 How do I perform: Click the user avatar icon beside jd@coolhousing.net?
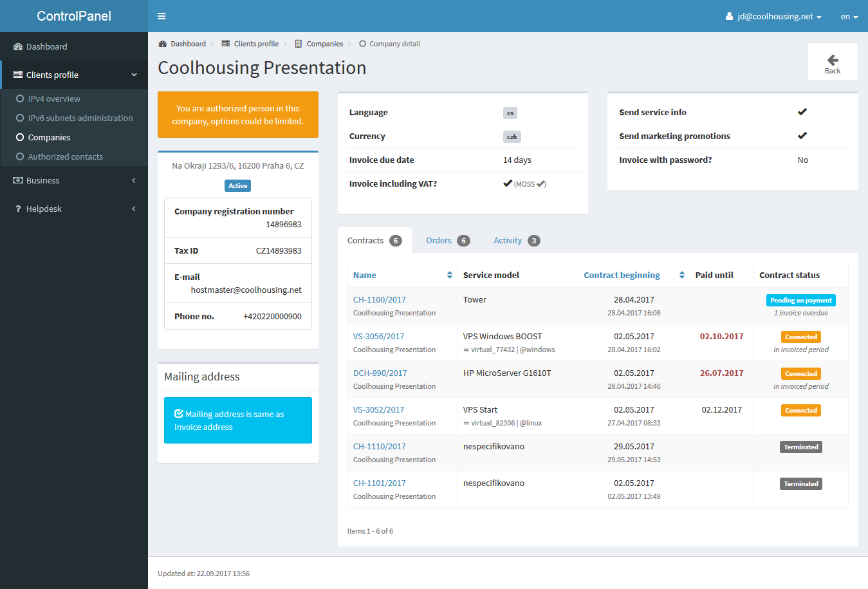(729, 17)
